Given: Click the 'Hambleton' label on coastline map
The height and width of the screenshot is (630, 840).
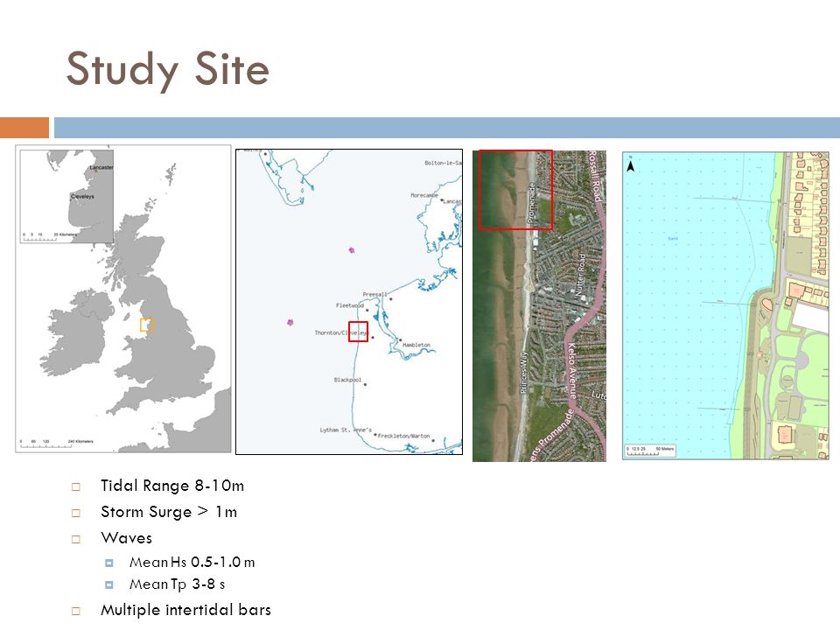Looking at the screenshot, I should coord(416,345).
